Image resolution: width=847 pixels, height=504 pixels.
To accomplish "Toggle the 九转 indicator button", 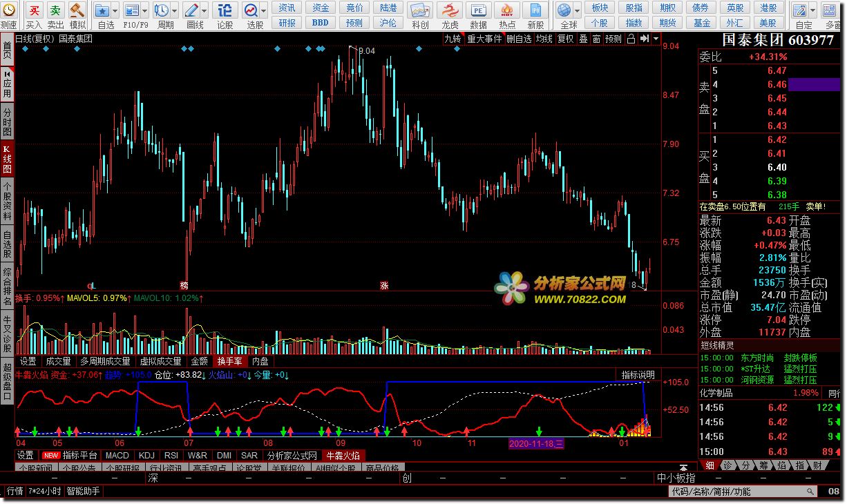I will [453, 39].
